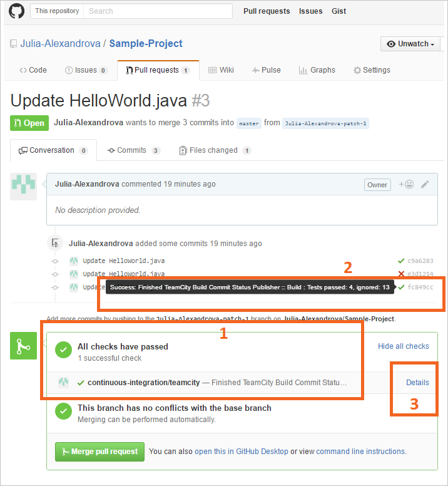The image size is (448, 486).
Task: Open the first Update HelloWorld.java commit
Action: pos(123,261)
